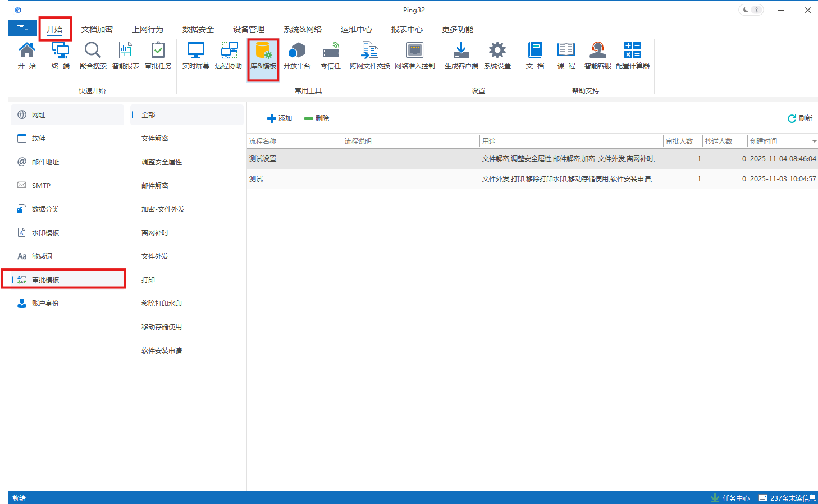This screenshot has height=504, width=818.
Task: Launch the 智能客服 assistant
Action: pos(597,54)
